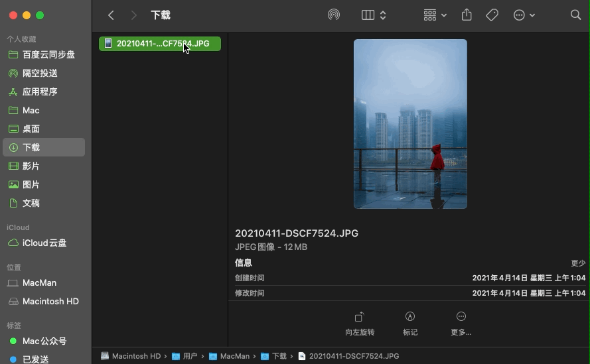Click the Share toolbar icon
590x364 pixels.
(x=467, y=15)
